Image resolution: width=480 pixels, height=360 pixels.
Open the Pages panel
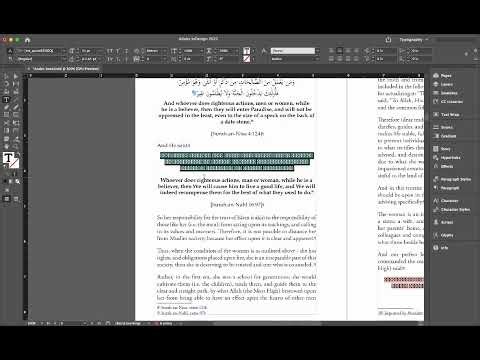443,76
